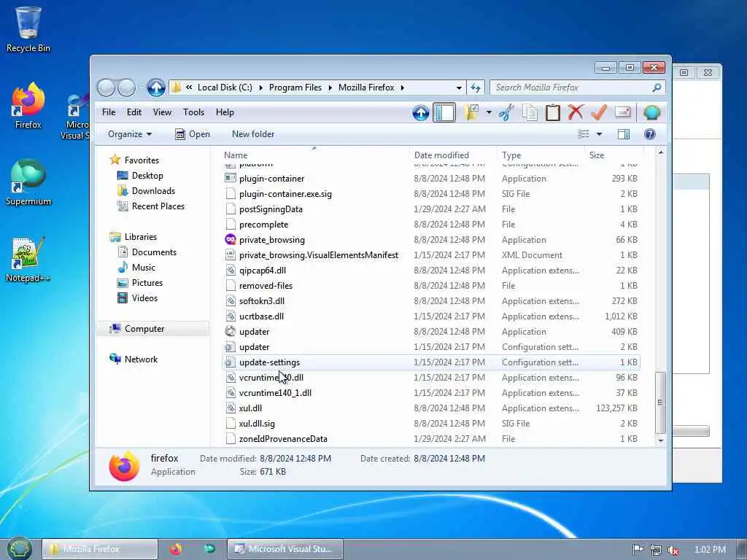Click the scrollbar down arrow
The image size is (747, 560).
click(660, 441)
